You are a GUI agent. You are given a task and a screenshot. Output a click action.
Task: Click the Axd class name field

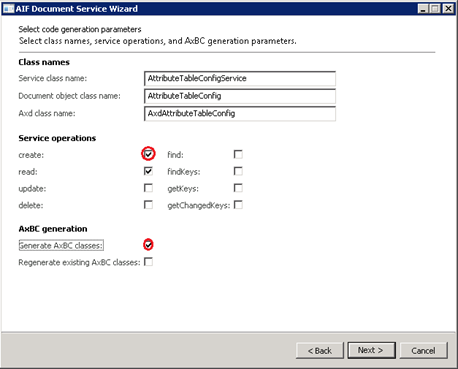240,114
